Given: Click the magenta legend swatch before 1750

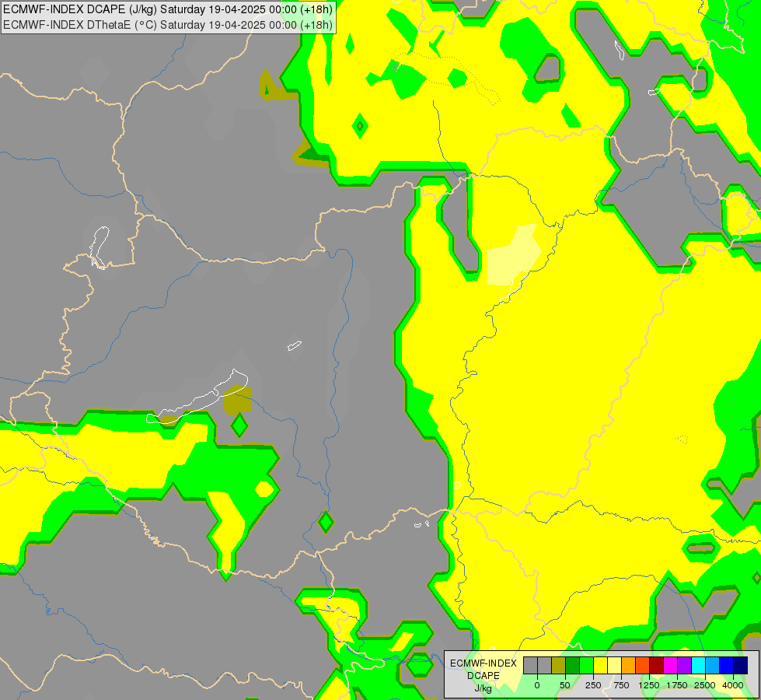Looking at the screenshot, I should [x=670, y=665].
